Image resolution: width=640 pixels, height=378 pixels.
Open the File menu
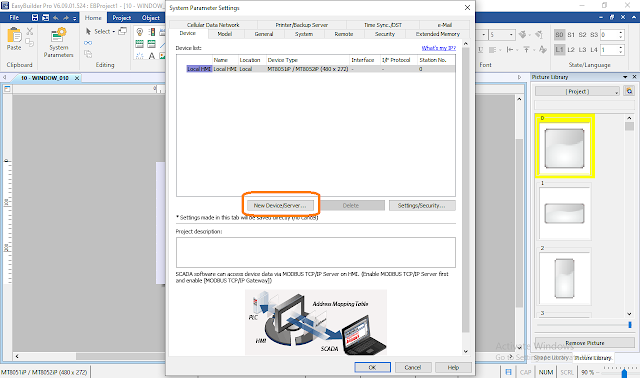[14, 18]
